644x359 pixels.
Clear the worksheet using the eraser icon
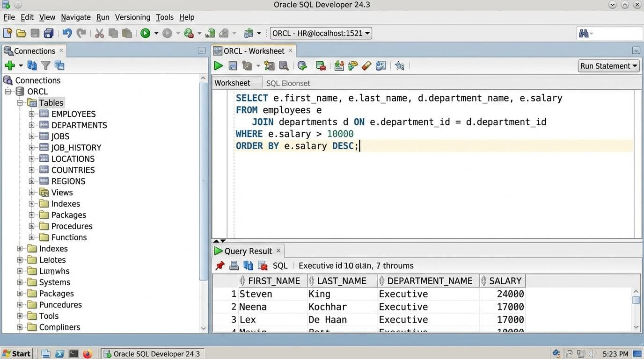coord(366,65)
